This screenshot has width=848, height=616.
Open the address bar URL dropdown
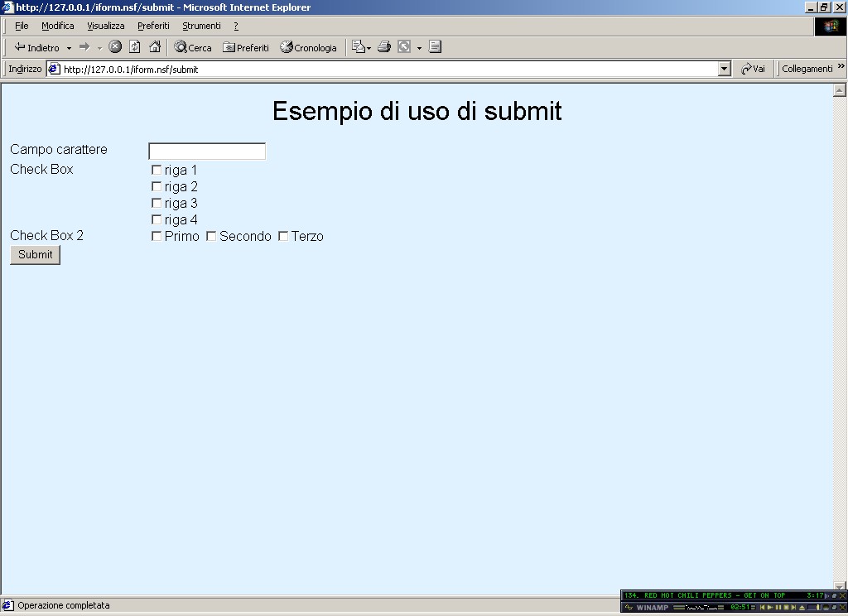tap(725, 69)
